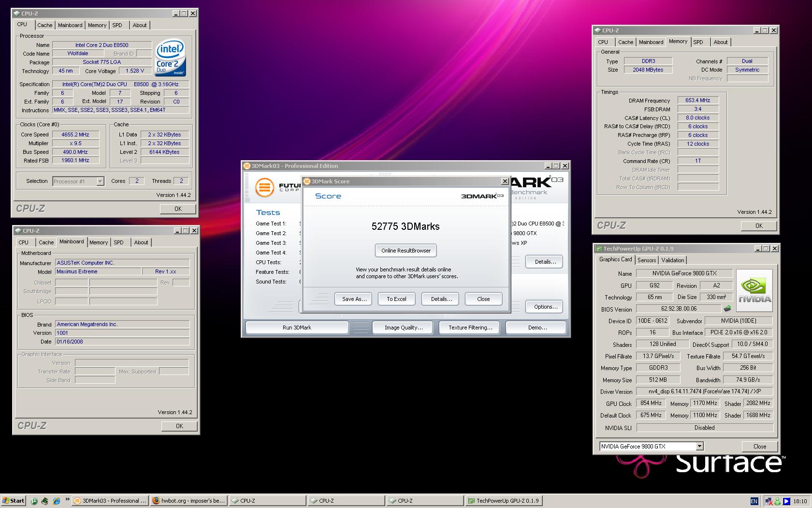Click the Online ResultBrowser button
The image size is (812, 508).
tap(406, 251)
